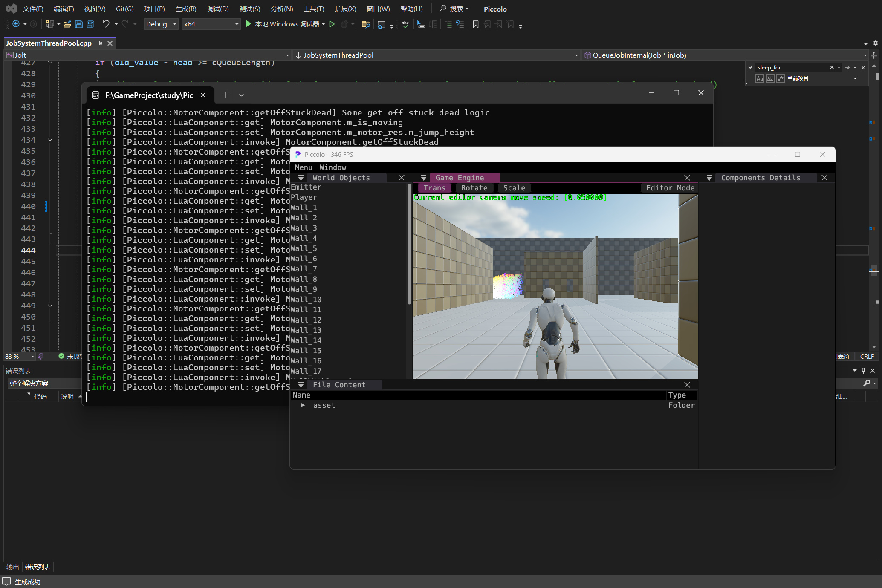Click the Rotate button in Game Engine
The image size is (882, 588).
pyautogui.click(x=474, y=188)
